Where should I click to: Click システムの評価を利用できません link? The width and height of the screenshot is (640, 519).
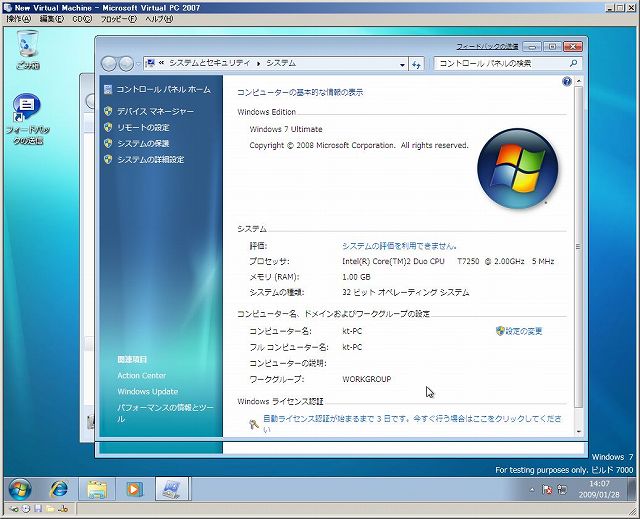point(399,246)
